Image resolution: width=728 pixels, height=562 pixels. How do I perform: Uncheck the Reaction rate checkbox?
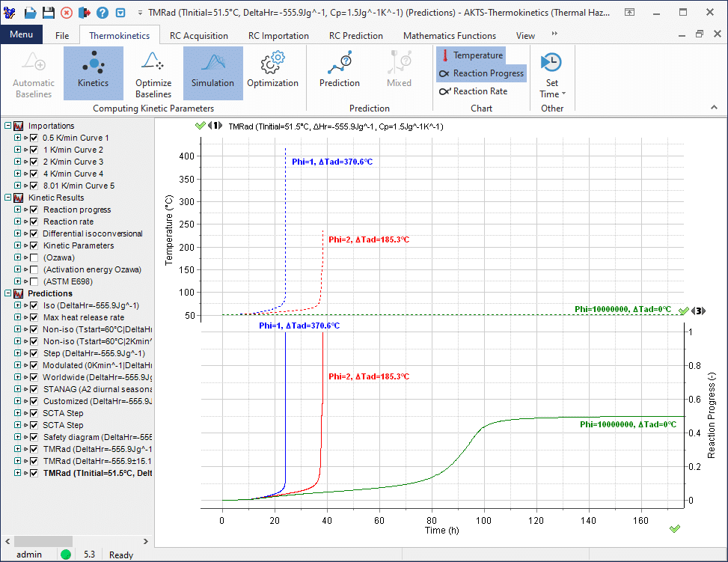[34, 222]
